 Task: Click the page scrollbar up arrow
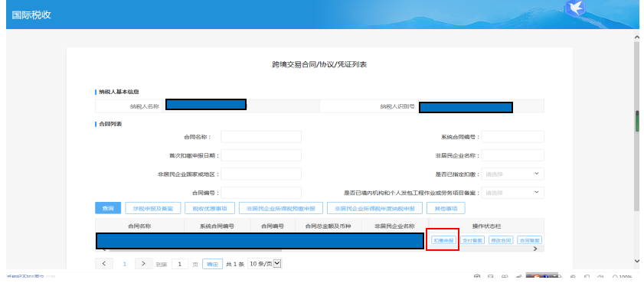pyautogui.click(x=637, y=37)
